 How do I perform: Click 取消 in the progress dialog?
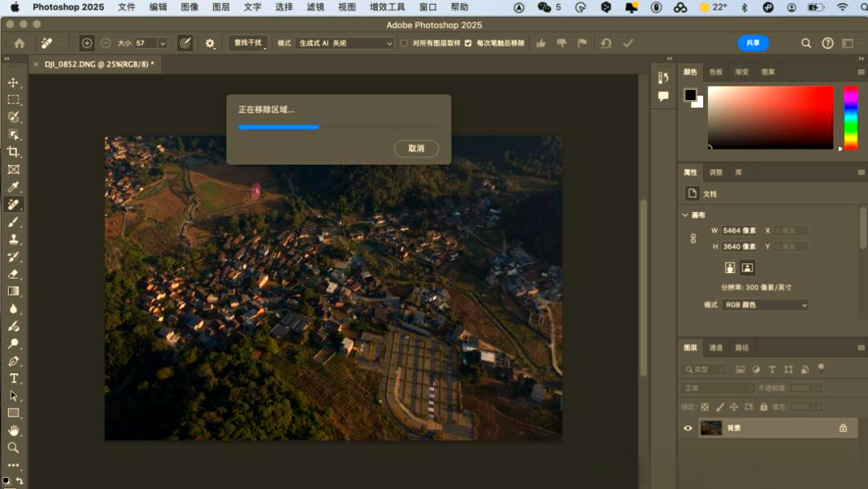pyautogui.click(x=416, y=149)
